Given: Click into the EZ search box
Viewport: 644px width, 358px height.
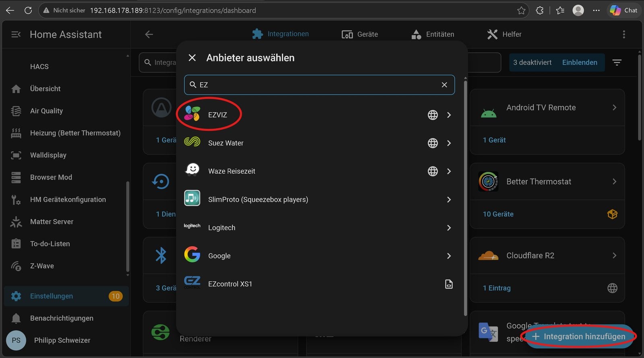Looking at the screenshot, I should (x=319, y=85).
